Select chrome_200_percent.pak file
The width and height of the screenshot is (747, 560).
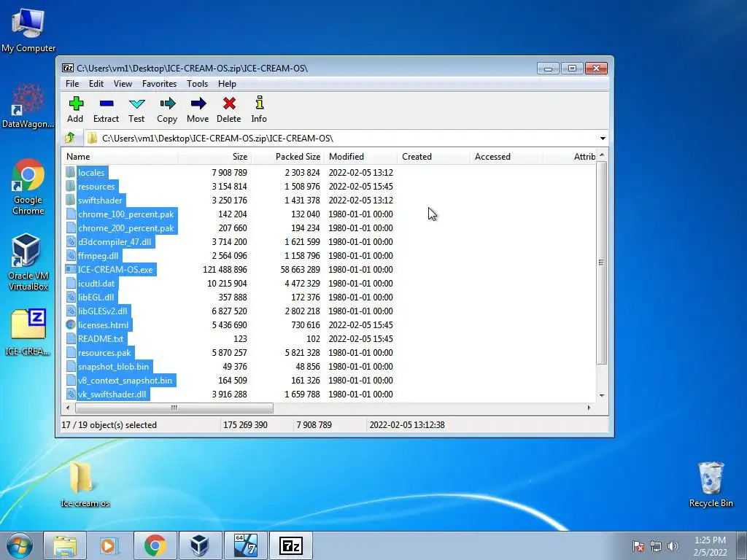(x=126, y=228)
